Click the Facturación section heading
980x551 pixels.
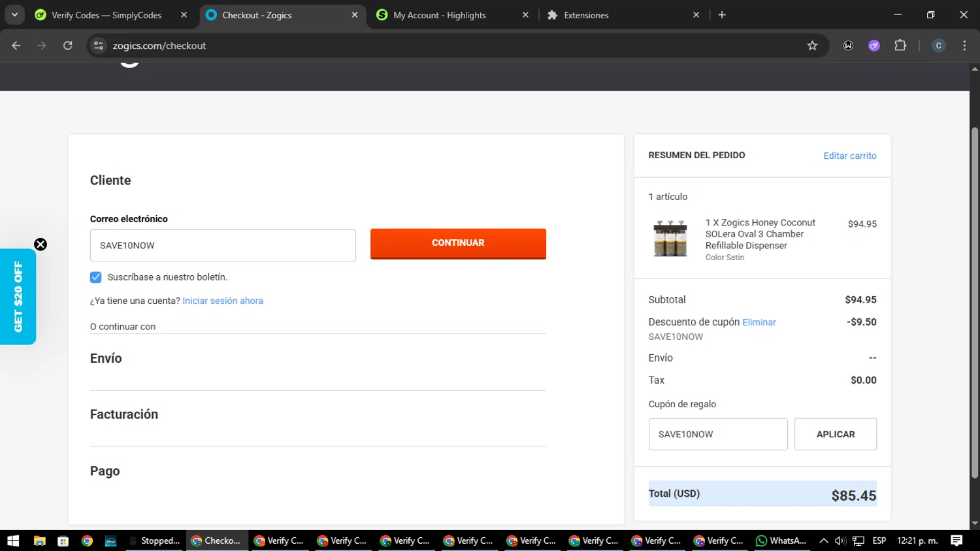pos(124,414)
